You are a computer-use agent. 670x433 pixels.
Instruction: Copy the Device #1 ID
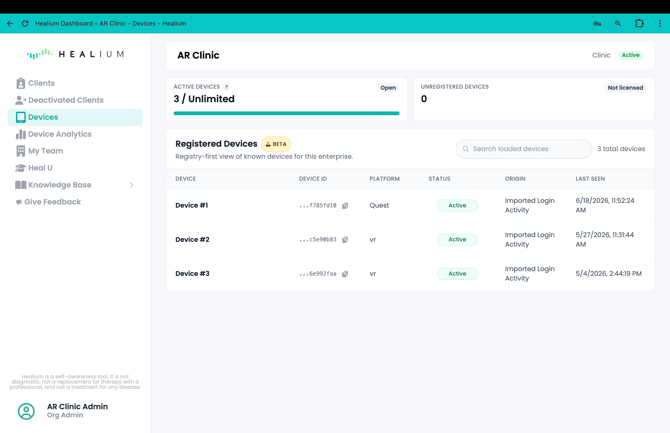pos(345,206)
